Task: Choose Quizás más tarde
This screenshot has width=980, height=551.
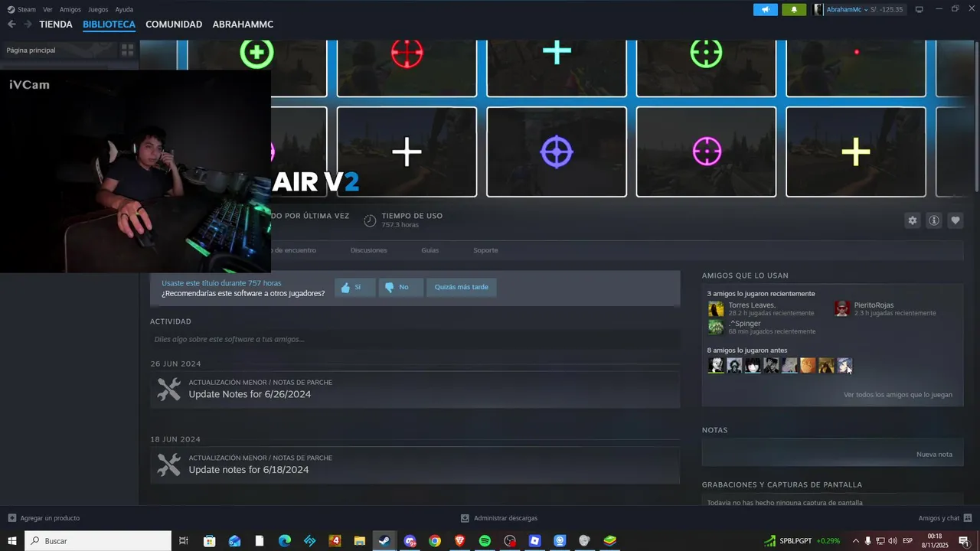Action: (462, 287)
